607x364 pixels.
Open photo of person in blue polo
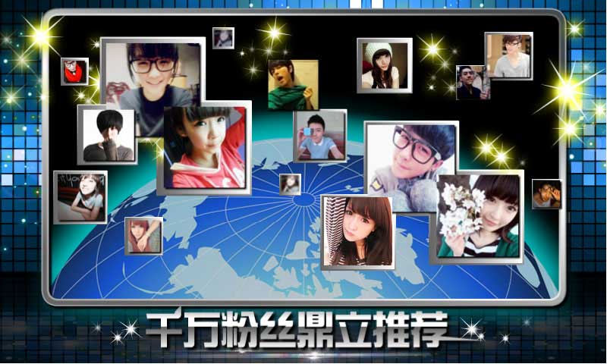coord(320,136)
